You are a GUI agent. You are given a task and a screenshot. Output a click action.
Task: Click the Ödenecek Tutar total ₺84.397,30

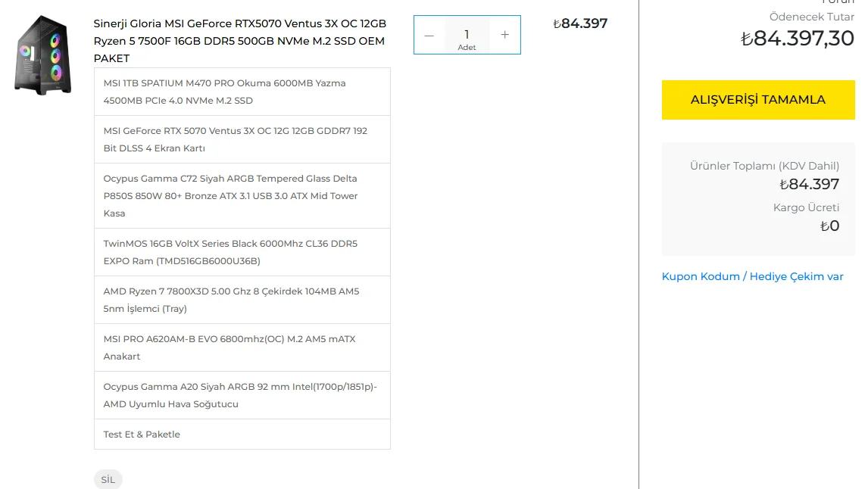(797, 38)
